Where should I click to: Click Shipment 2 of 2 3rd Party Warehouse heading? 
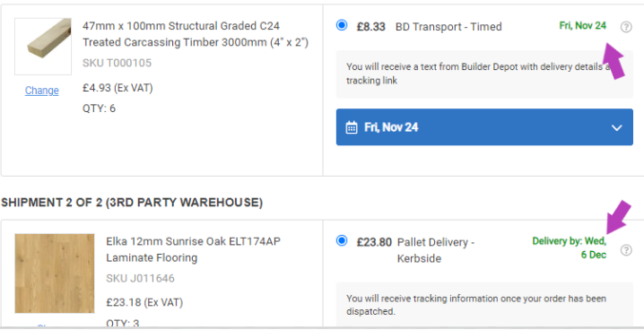tap(132, 203)
